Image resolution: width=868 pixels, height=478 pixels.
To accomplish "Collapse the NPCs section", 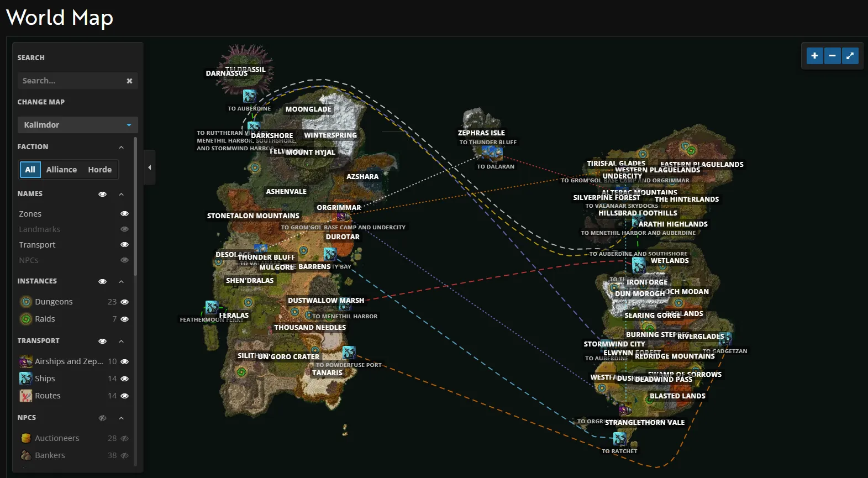I will 121,418.
